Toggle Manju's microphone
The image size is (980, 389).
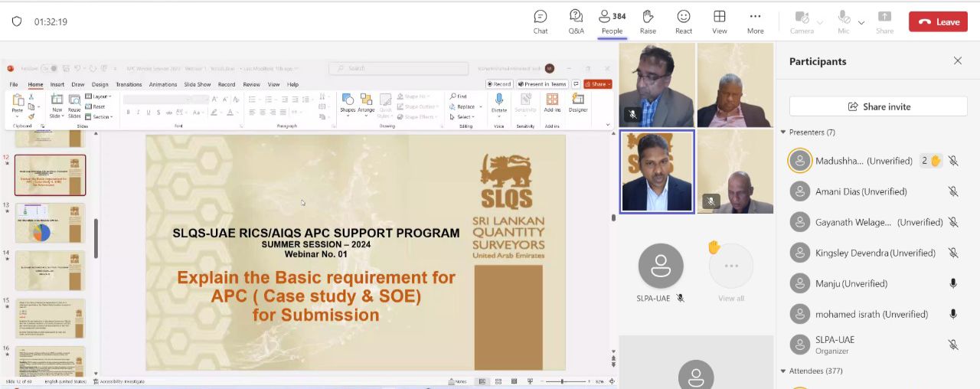pyautogui.click(x=953, y=283)
